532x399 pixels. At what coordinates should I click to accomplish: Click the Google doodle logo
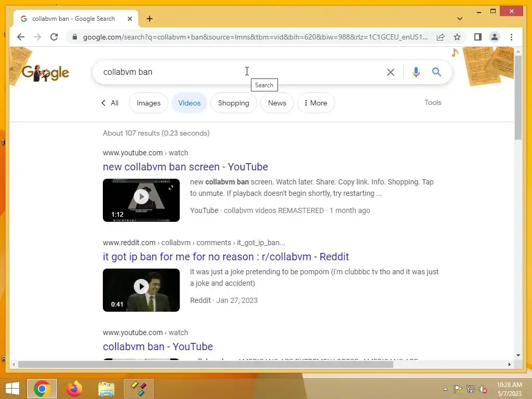45,73
